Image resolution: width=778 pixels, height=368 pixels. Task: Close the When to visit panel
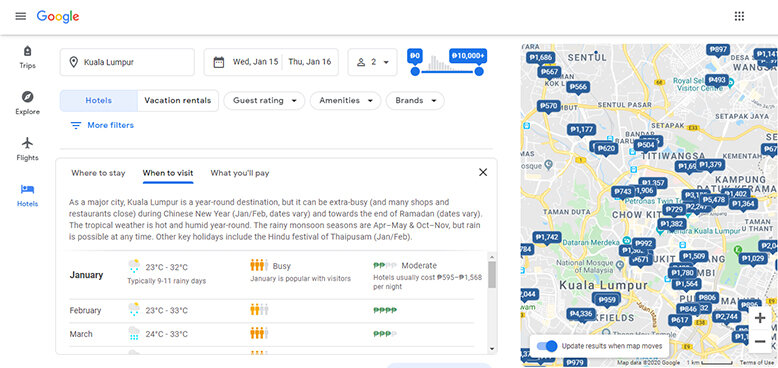(x=483, y=172)
